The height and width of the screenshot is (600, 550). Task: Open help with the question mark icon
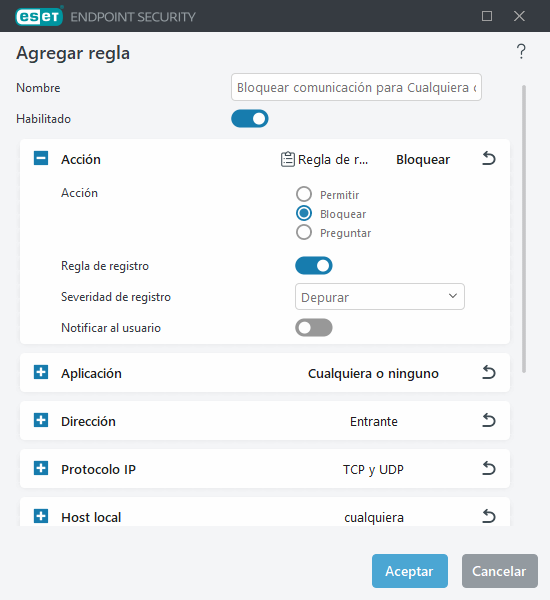(521, 52)
